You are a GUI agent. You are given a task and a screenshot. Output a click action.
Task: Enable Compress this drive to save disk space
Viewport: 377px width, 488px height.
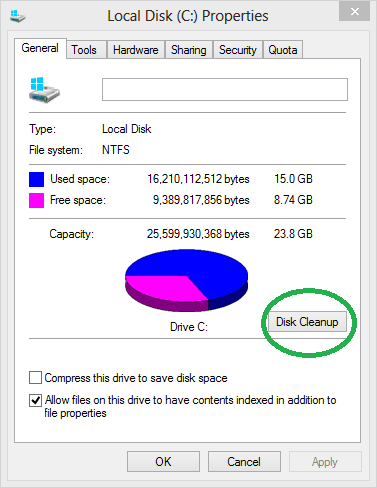click(x=35, y=378)
